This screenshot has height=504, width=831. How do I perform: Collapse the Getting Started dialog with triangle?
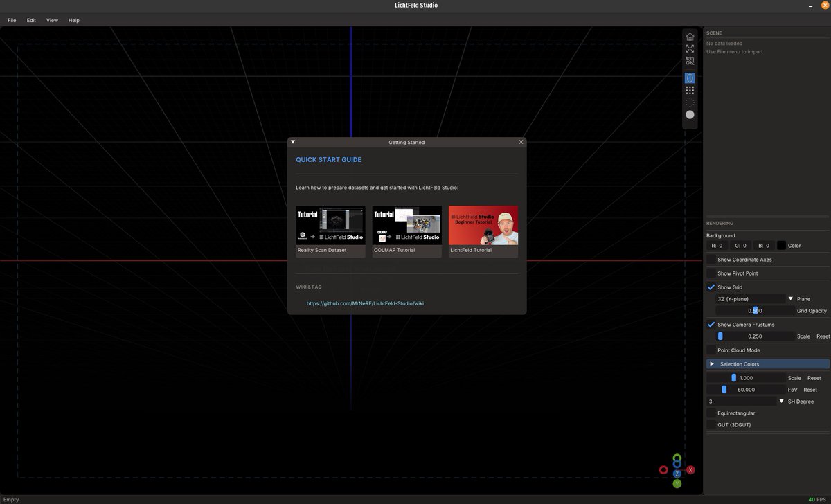click(293, 142)
